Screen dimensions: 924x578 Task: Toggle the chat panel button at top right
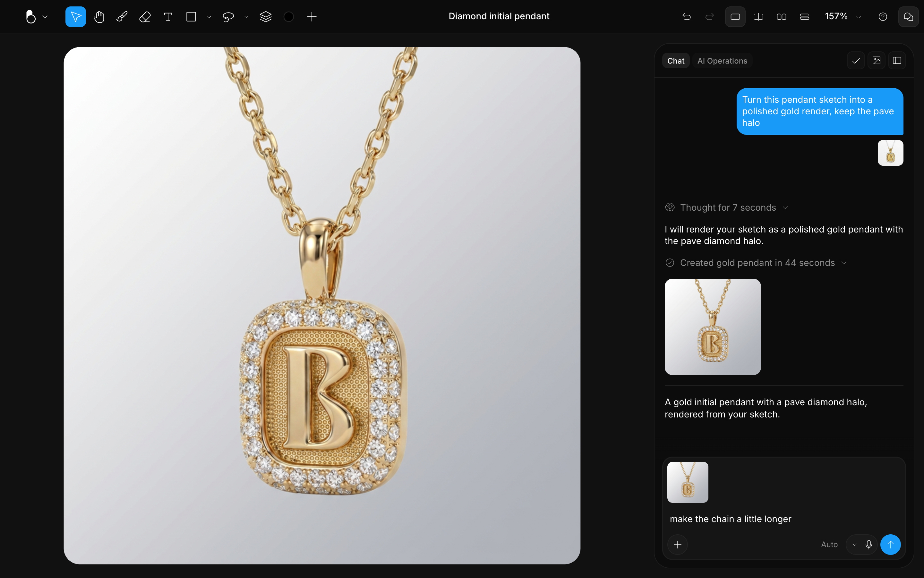tap(908, 17)
